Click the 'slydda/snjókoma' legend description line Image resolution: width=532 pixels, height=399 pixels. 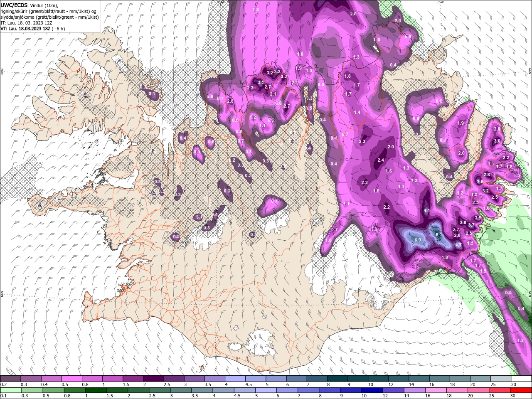[x=49, y=17]
